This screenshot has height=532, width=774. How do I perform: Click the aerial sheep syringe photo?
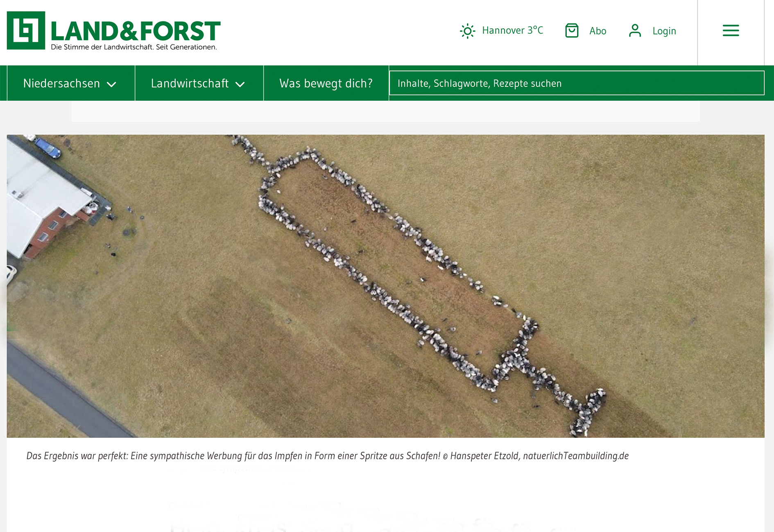point(385,286)
